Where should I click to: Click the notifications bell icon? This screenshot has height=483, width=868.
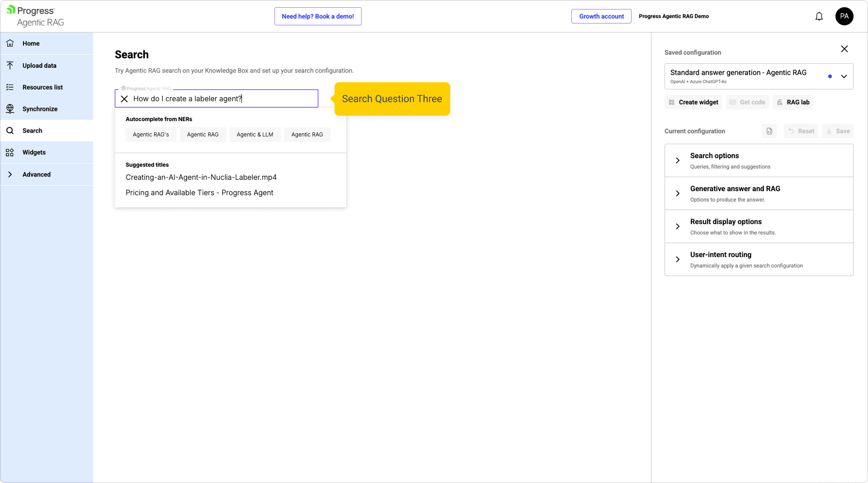(819, 16)
